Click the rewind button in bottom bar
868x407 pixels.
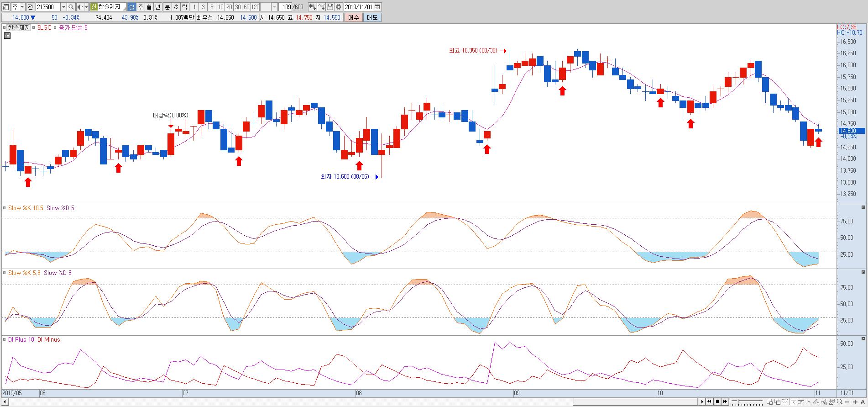tap(710, 402)
